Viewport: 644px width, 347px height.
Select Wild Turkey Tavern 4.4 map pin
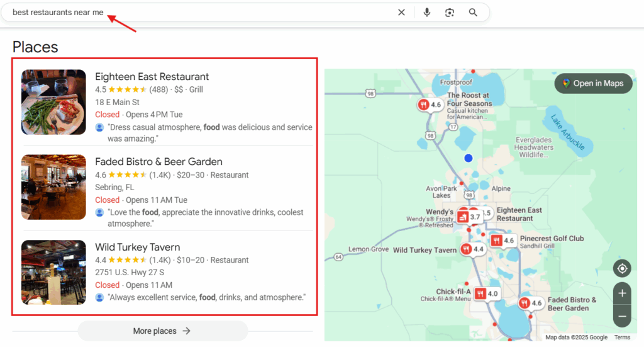pyautogui.click(x=472, y=249)
